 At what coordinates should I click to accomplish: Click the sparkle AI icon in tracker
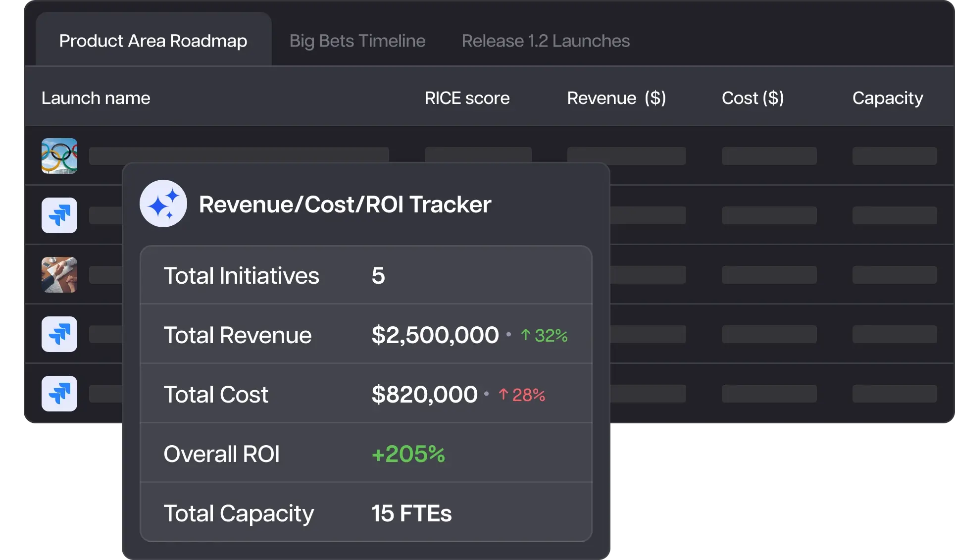point(163,204)
